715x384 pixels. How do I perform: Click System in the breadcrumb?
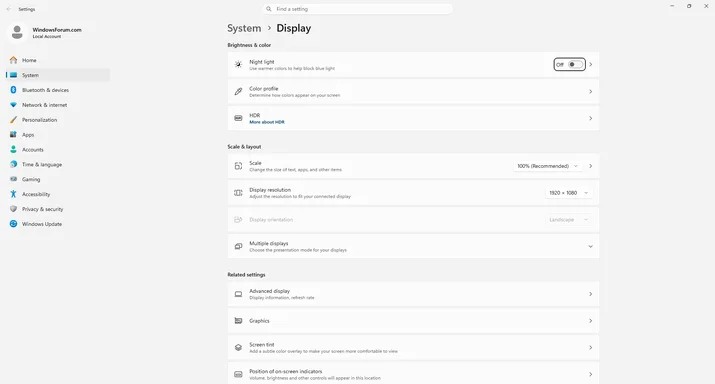(x=244, y=28)
